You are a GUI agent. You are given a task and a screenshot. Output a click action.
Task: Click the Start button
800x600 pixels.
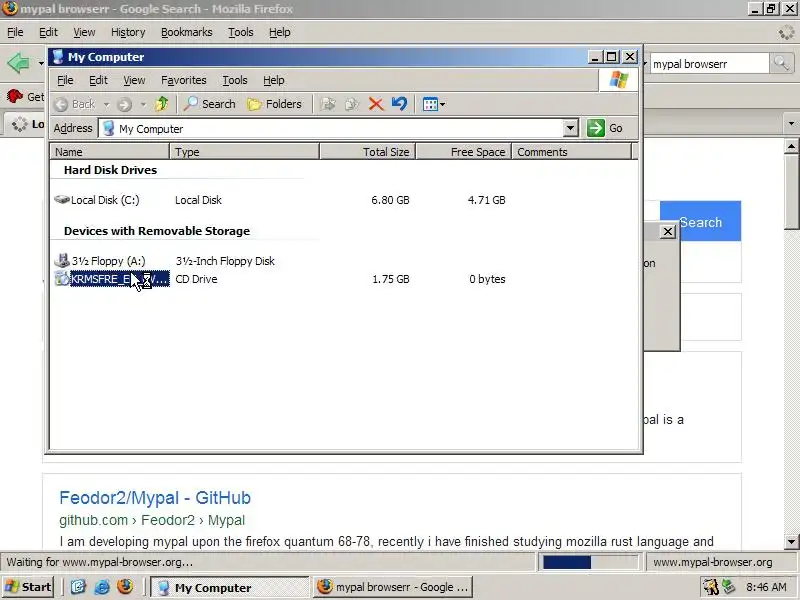point(29,587)
